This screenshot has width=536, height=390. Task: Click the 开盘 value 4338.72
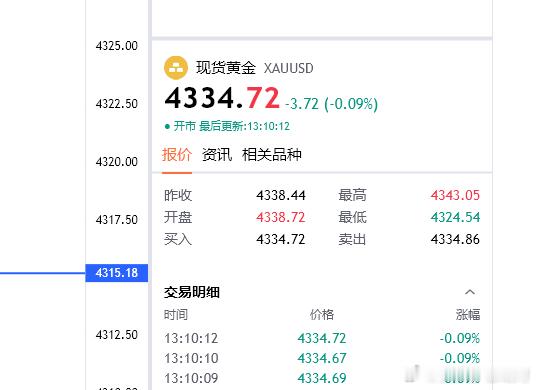point(281,217)
